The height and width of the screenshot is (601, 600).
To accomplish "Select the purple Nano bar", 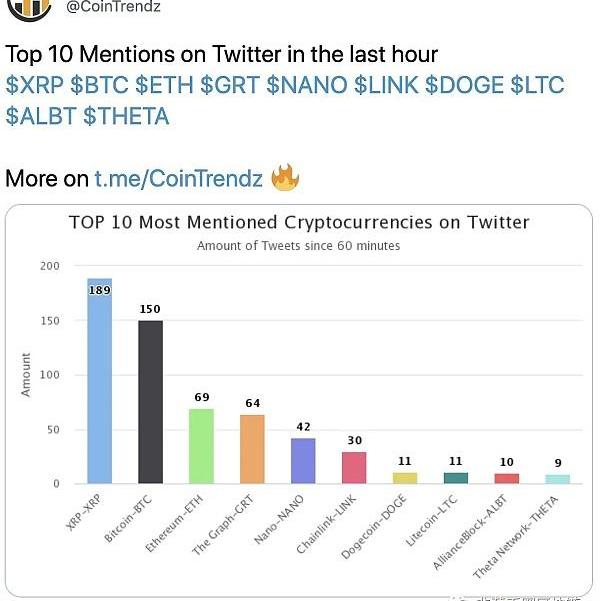I will pos(303,461).
